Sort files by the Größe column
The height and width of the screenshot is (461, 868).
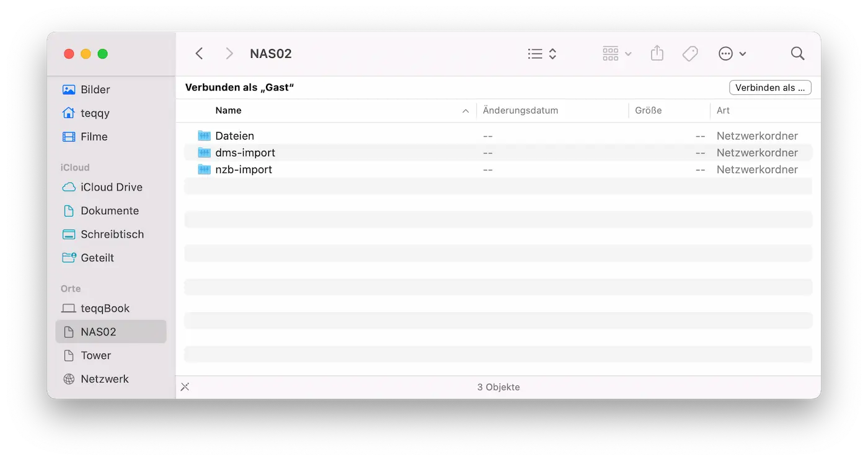[647, 110]
